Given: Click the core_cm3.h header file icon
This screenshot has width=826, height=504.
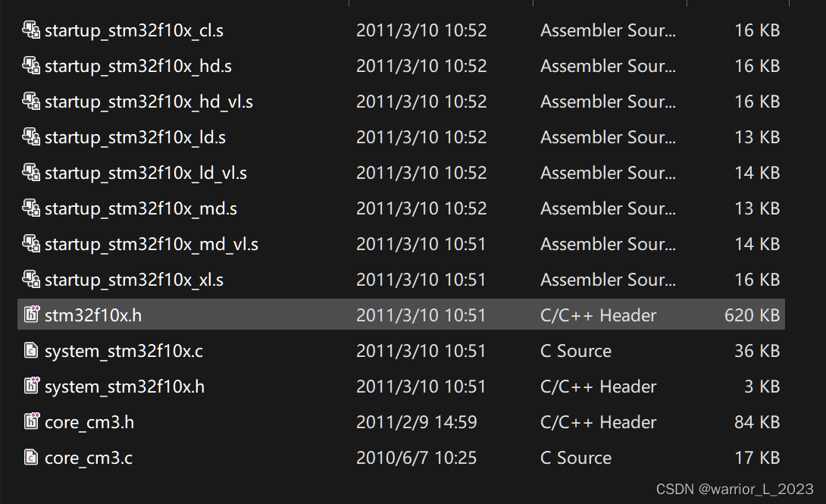Looking at the screenshot, I should (32, 421).
